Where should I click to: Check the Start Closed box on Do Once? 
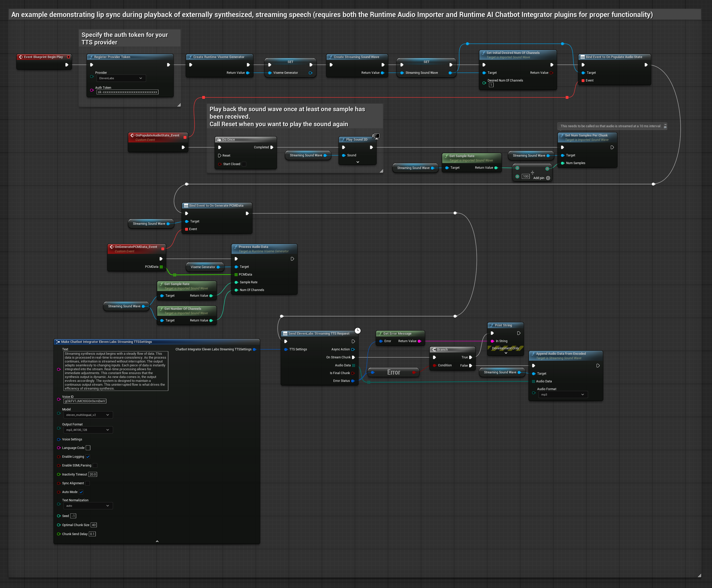coord(244,164)
